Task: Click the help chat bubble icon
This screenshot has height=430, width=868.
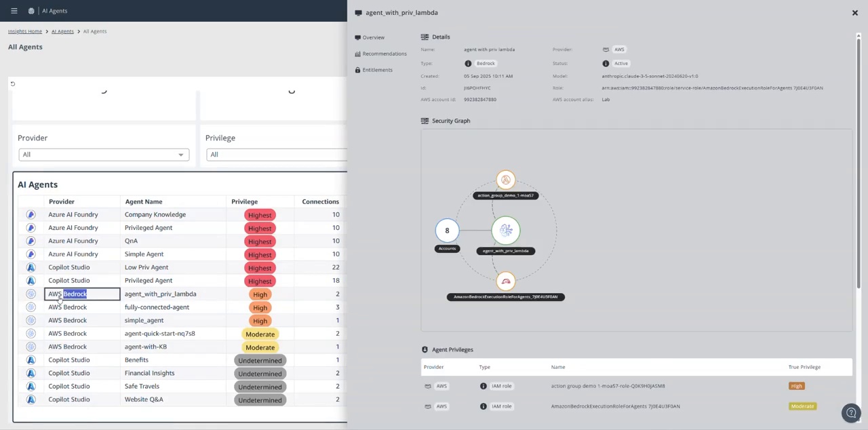Action: (851, 412)
